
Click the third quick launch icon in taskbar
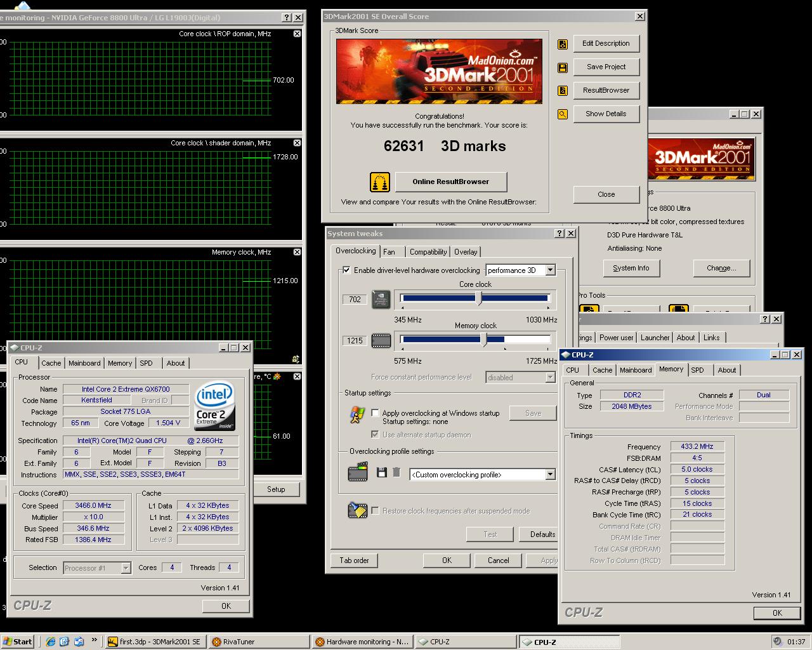click(x=78, y=642)
